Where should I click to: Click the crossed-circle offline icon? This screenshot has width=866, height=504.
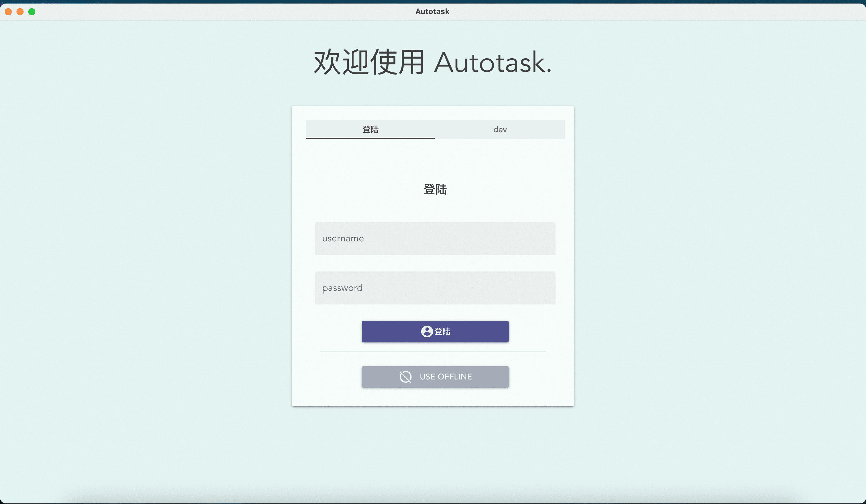point(405,377)
